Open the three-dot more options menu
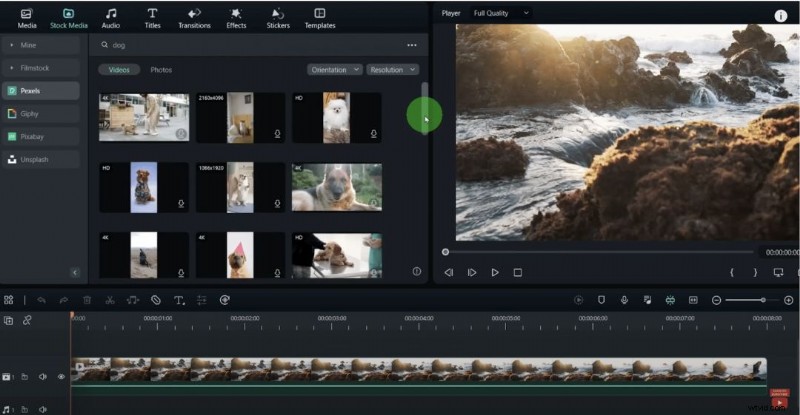 coord(412,45)
